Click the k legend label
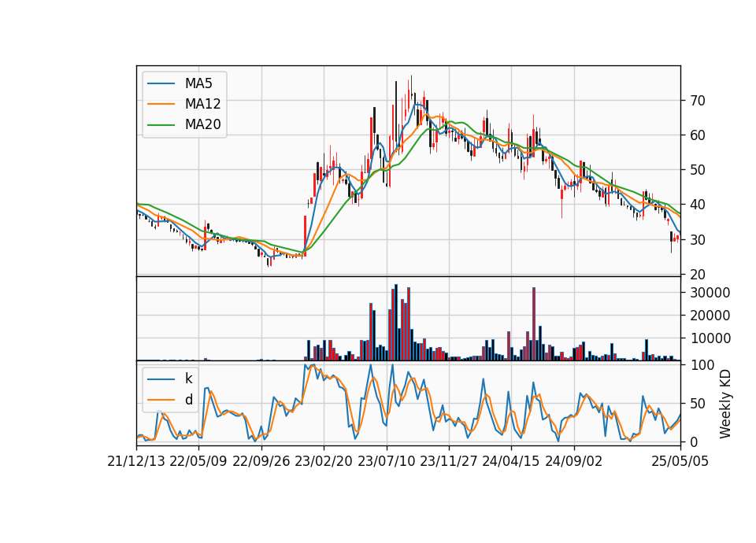This screenshot has width=756, height=543. (188, 379)
